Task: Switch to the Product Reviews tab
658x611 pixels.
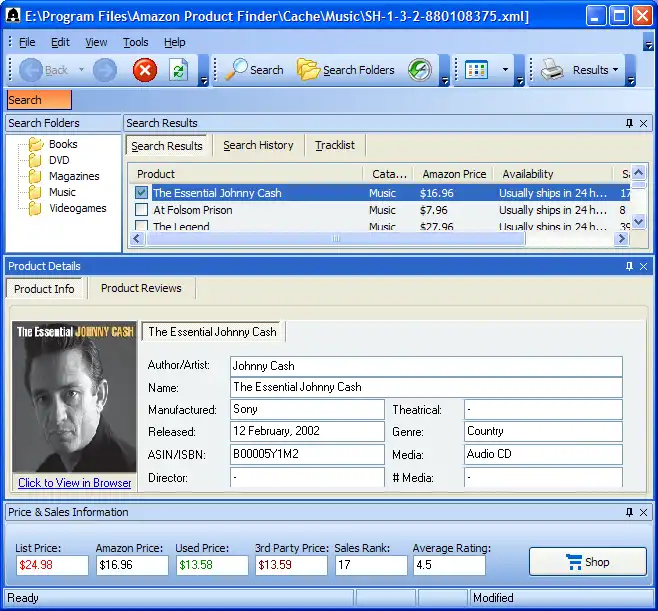Action: coord(141,288)
